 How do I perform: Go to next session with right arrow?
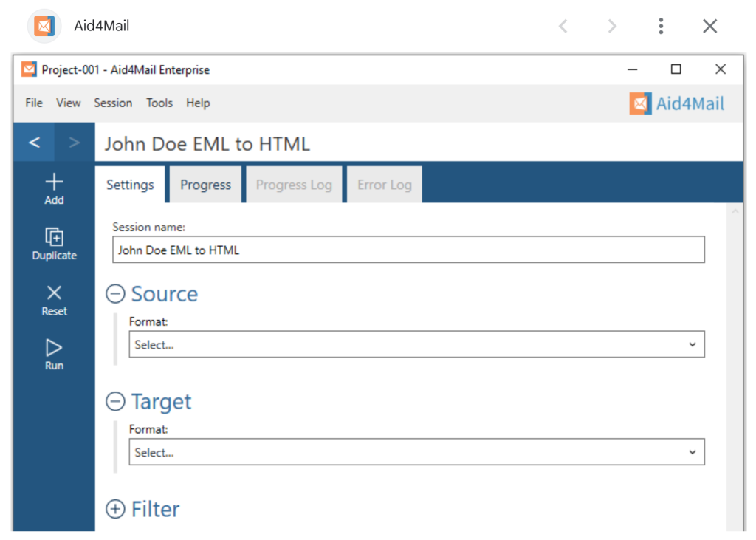(75, 143)
